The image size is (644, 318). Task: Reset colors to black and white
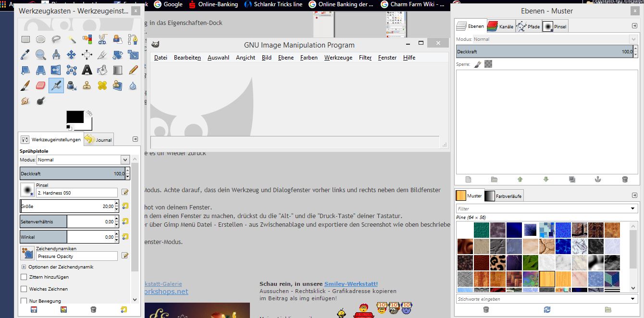pyautogui.click(x=69, y=127)
